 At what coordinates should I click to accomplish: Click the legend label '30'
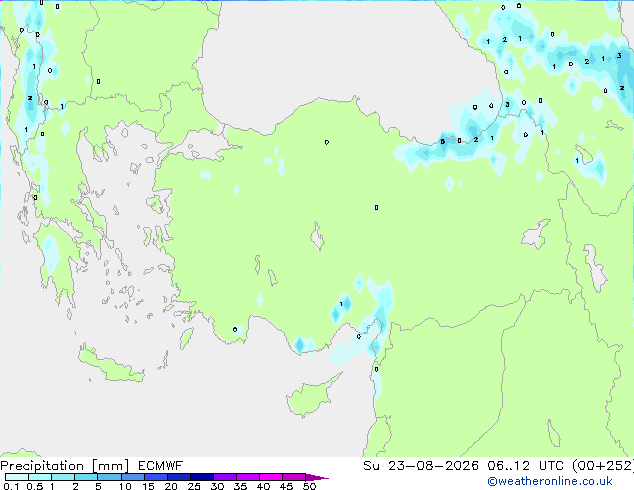click(217, 486)
